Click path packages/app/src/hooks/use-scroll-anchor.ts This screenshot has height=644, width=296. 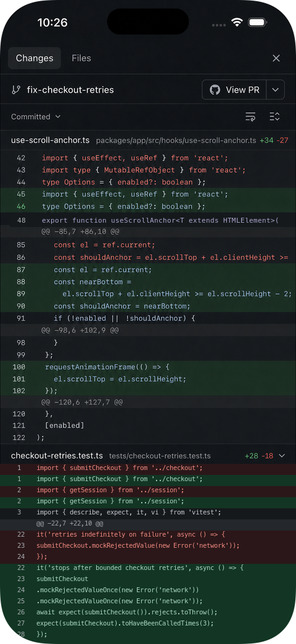point(176,141)
